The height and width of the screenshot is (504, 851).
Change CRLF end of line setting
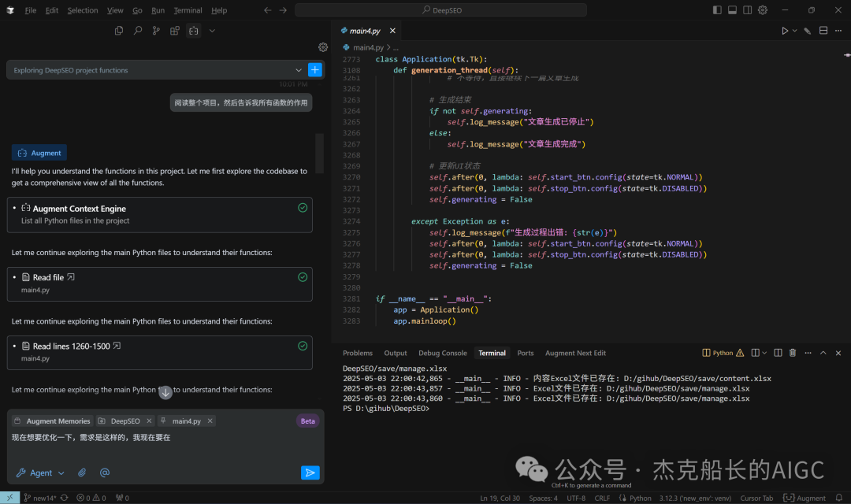pyautogui.click(x=602, y=498)
